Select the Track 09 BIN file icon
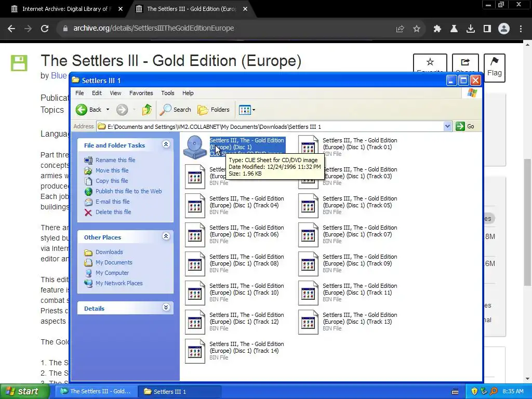Screen dimensions: 532x399 pyautogui.click(x=308, y=264)
